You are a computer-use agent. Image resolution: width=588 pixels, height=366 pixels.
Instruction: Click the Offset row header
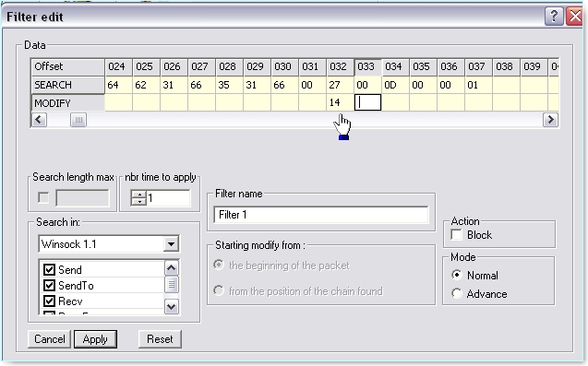68,67
